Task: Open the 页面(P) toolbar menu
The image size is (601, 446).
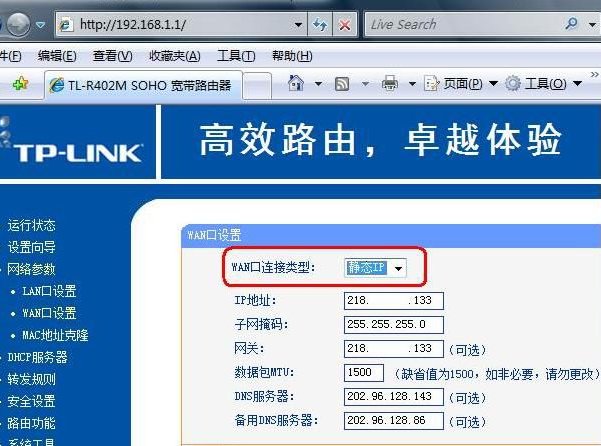Action: 461,84
